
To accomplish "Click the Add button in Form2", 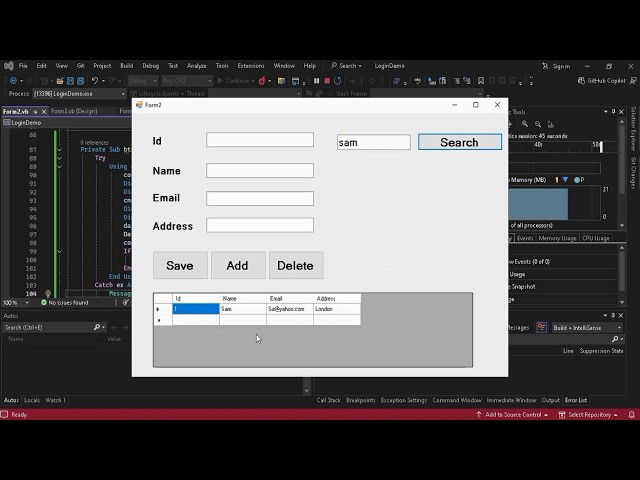I will pyautogui.click(x=238, y=265).
